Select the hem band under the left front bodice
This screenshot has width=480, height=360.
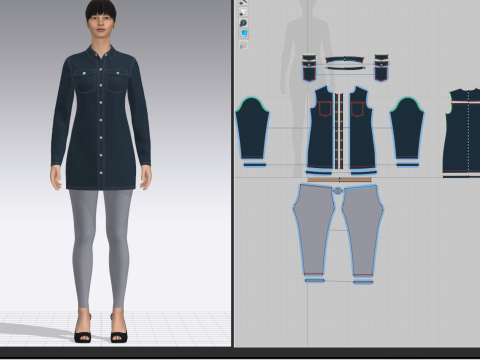tap(319, 172)
